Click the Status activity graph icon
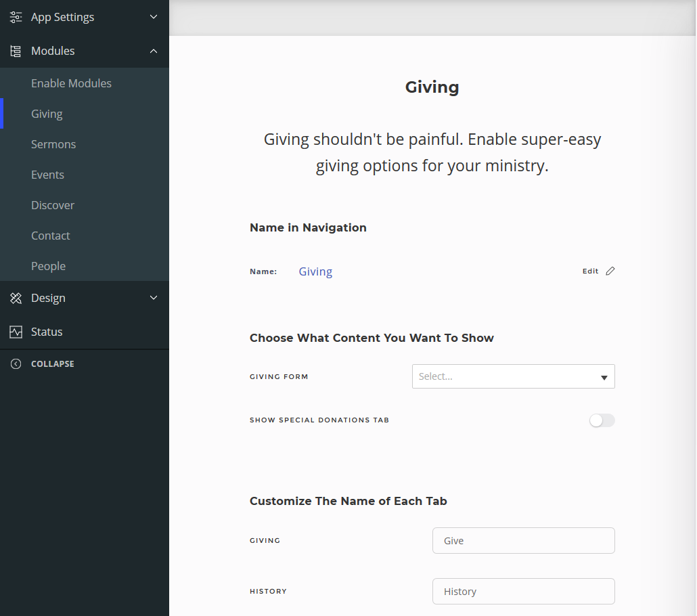Image resolution: width=697 pixels, height=616 pixels. [16, 332]
